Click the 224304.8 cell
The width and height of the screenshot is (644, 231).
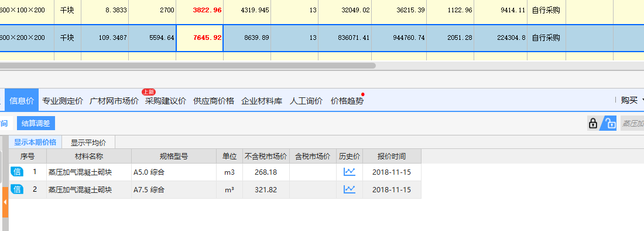pyautogui.click(x=501, y=38)
